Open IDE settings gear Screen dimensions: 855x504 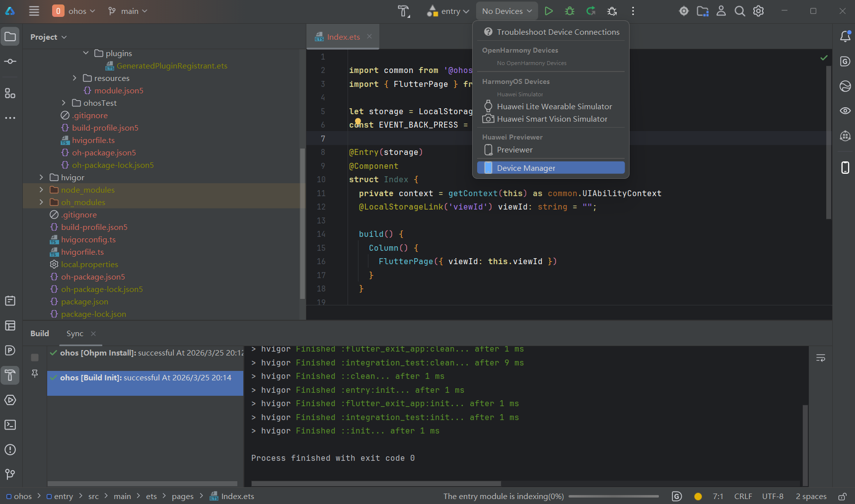coord(758,11)
